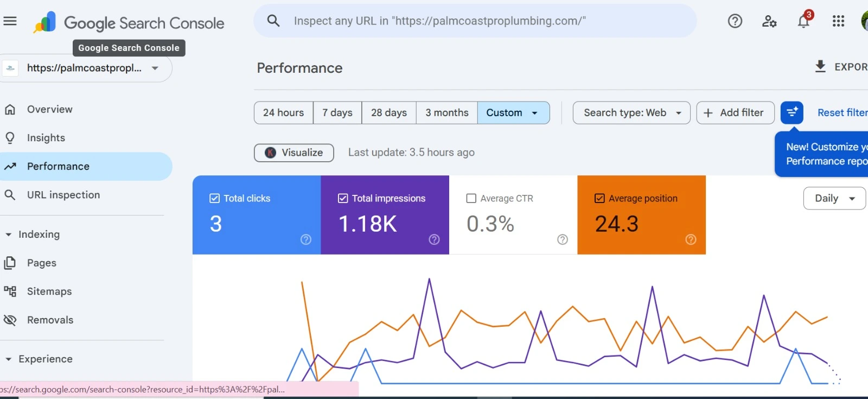Click the Last update: 3.5 hours ago text
Screen dimensions: 868x399
coord(411,153)
